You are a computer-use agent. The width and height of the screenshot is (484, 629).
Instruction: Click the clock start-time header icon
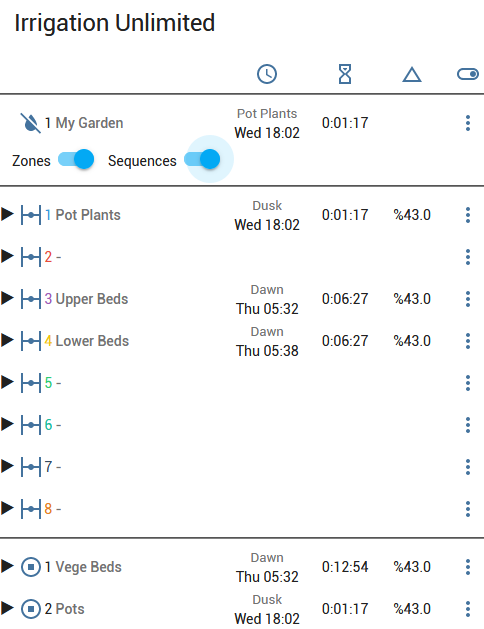click(x=267, y=74)
